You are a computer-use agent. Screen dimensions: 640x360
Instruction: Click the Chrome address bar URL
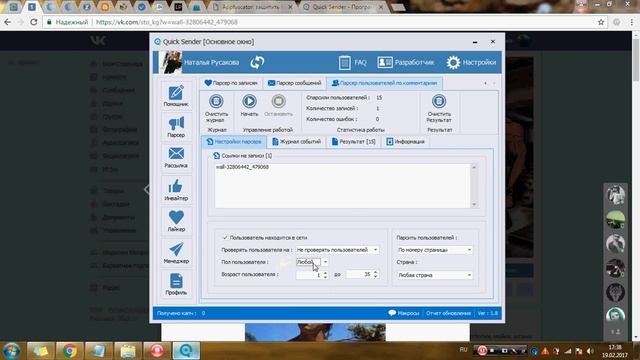[x=167, y=22]
